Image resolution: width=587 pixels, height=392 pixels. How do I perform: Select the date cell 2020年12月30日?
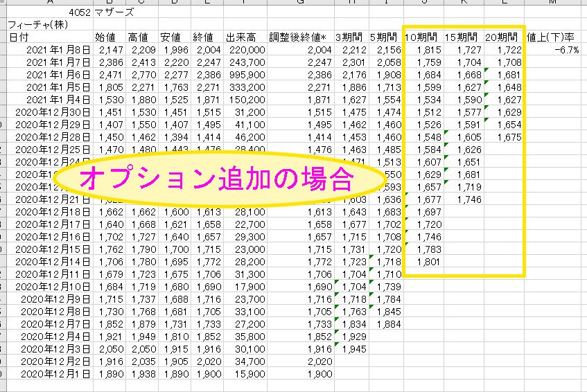[x=50, y=112]
